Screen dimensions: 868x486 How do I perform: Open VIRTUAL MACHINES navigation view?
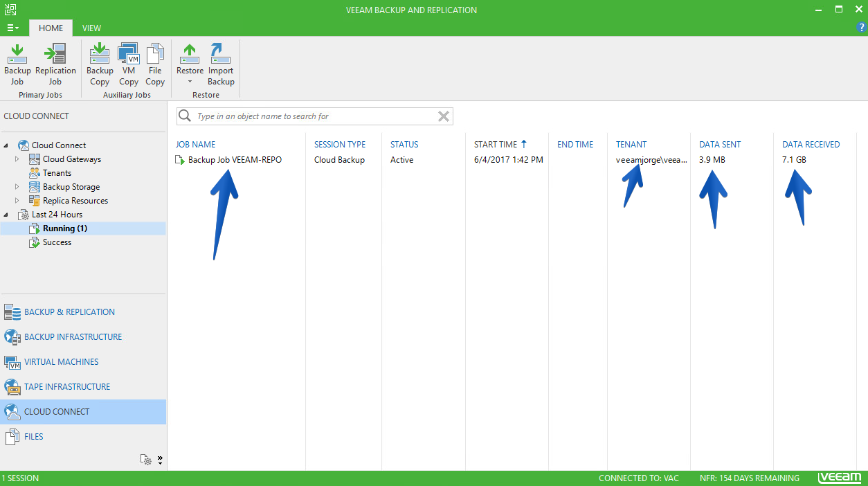coord(83,362)
